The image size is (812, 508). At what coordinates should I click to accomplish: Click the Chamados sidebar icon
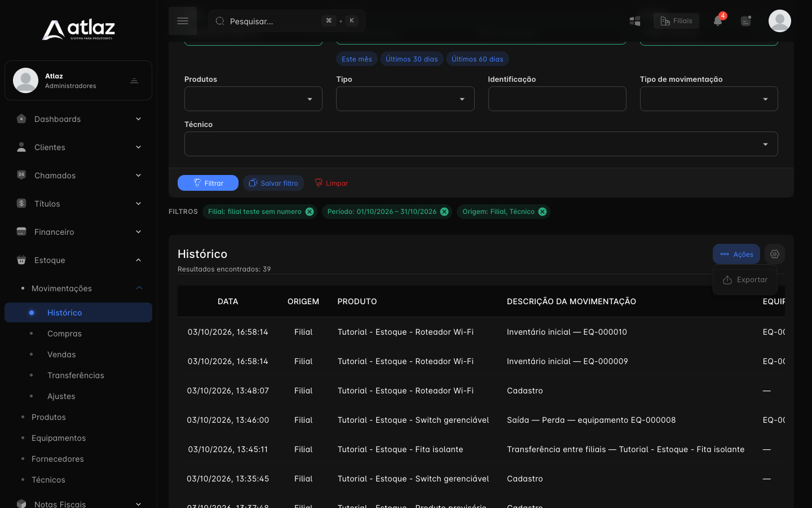tap(21, 175)
